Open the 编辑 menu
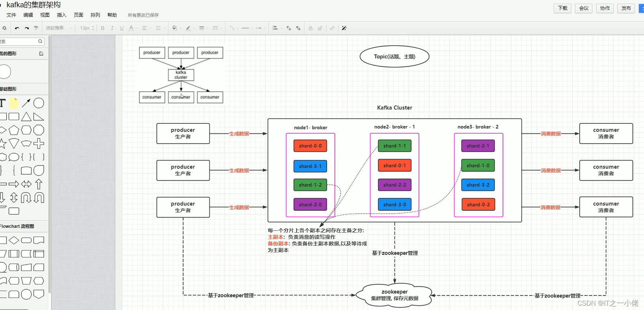Screen dimensions: 644x310 click(28, 15)
